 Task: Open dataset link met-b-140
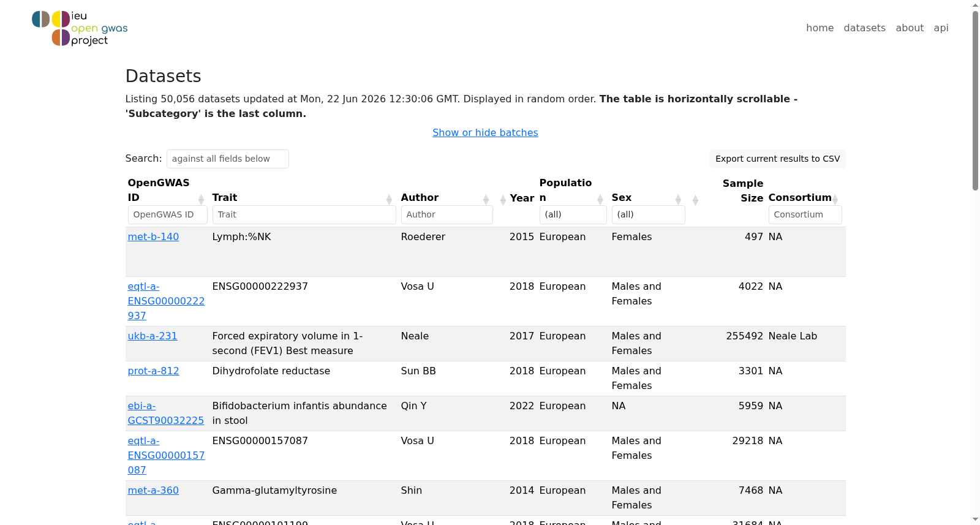tap(153, 236)
